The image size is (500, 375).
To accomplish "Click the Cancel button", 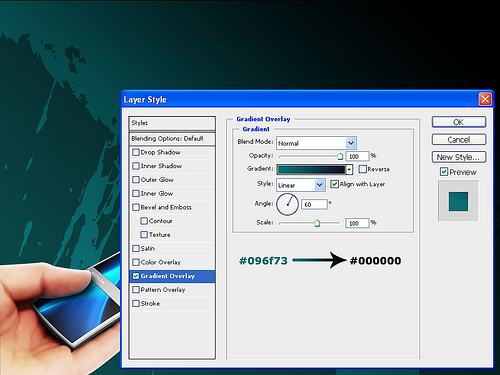I will pyautogui.click(x=459, y=140).
